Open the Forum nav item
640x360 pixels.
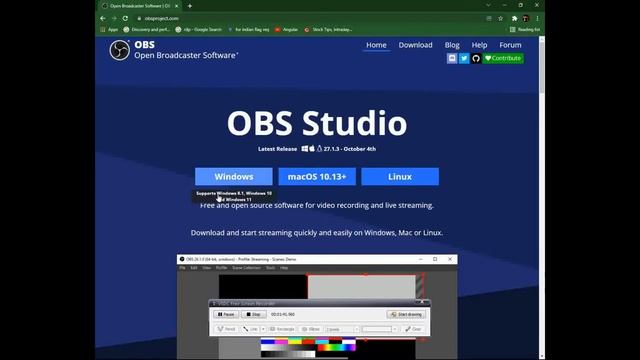click(510, 45)
